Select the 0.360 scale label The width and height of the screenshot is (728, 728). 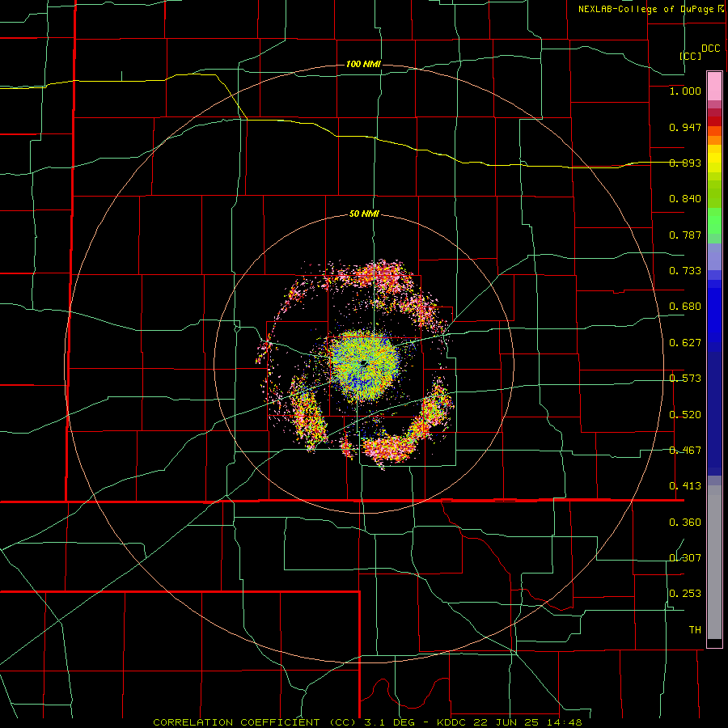tap(685, 523)
